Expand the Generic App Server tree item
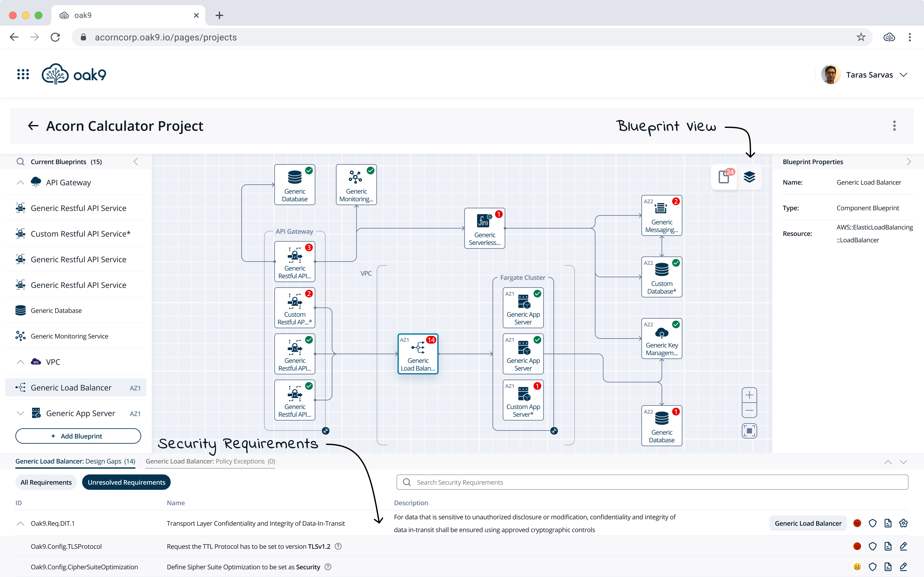The height and width of the screenshot is (577, 924). coord(21,413)
